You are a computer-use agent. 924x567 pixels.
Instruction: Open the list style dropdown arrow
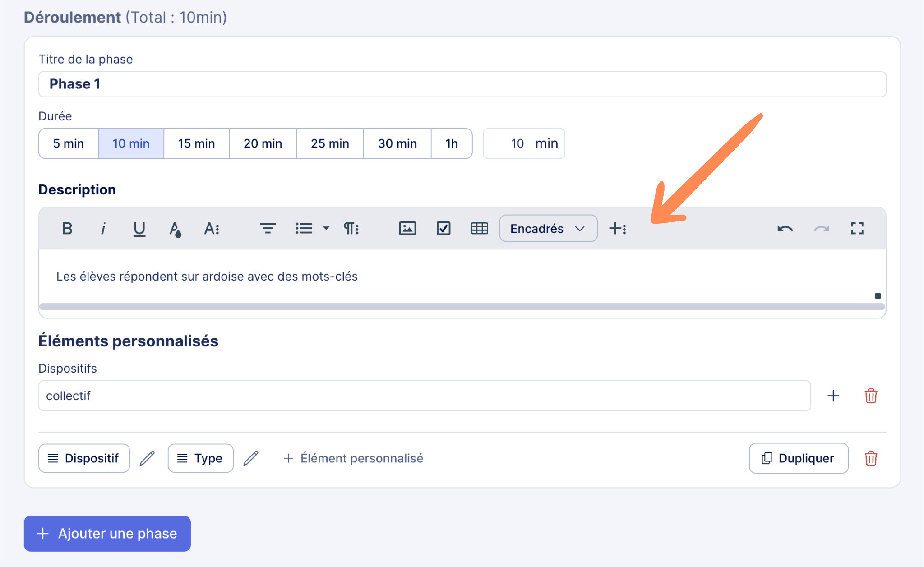click(x=326, y=229)
